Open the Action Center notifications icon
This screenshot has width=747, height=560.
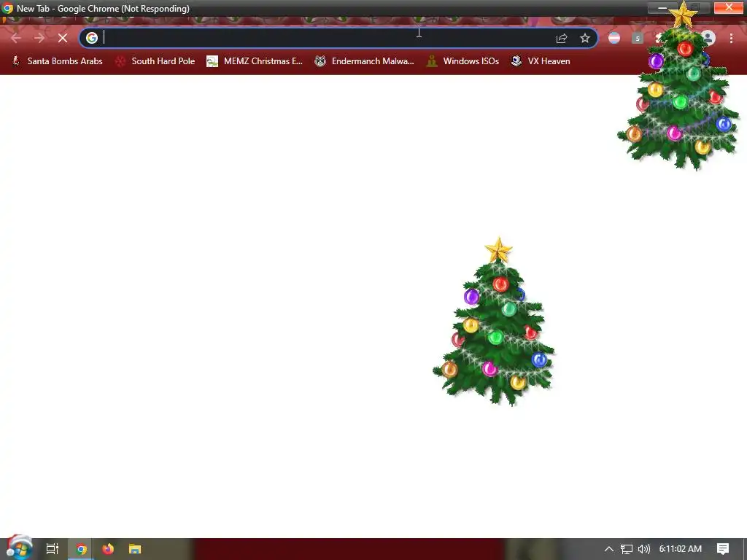[x=723, y=549]
